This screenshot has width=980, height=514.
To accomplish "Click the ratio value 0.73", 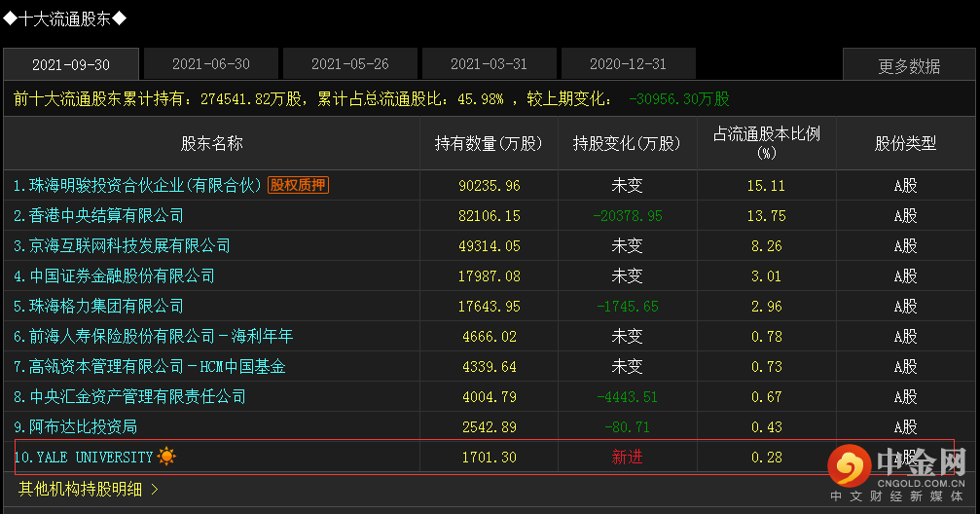I will pos(766,366).
